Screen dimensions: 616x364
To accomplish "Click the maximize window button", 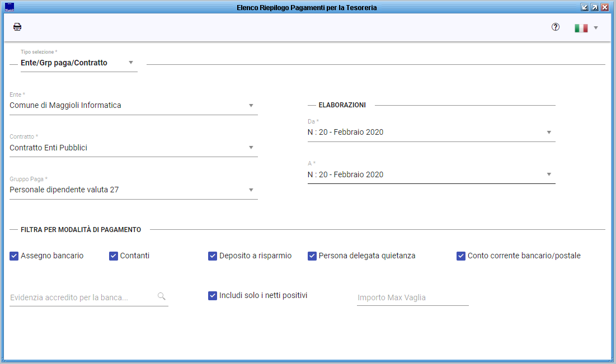I will (595, 7).
